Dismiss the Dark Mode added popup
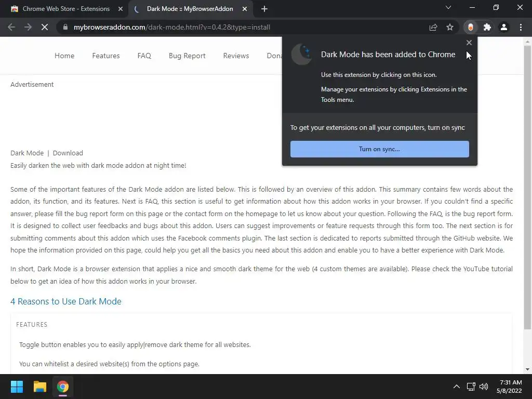 [x=469, y=43]
